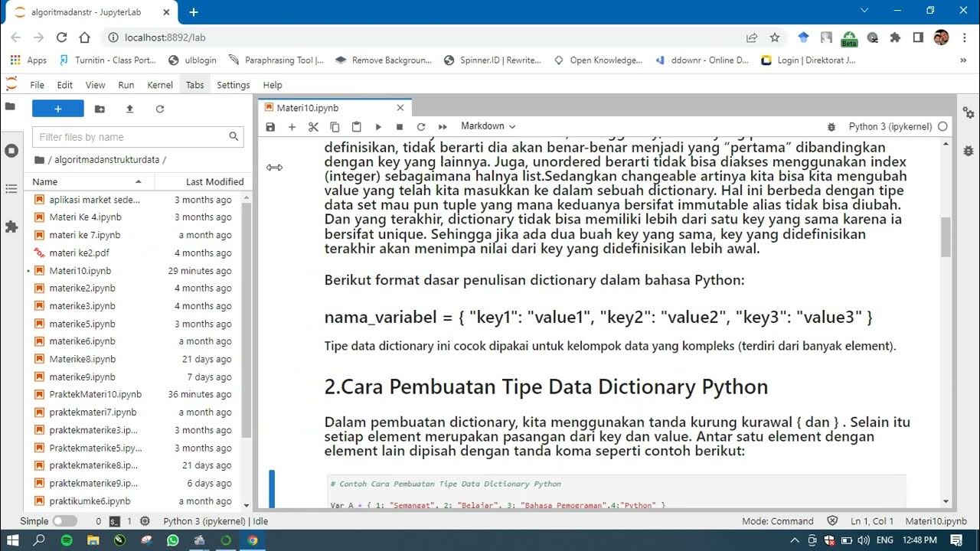The height and width of the screenshot is (551, 980).
Task: Open the Tabs menu
Action: tap(195, 85)
